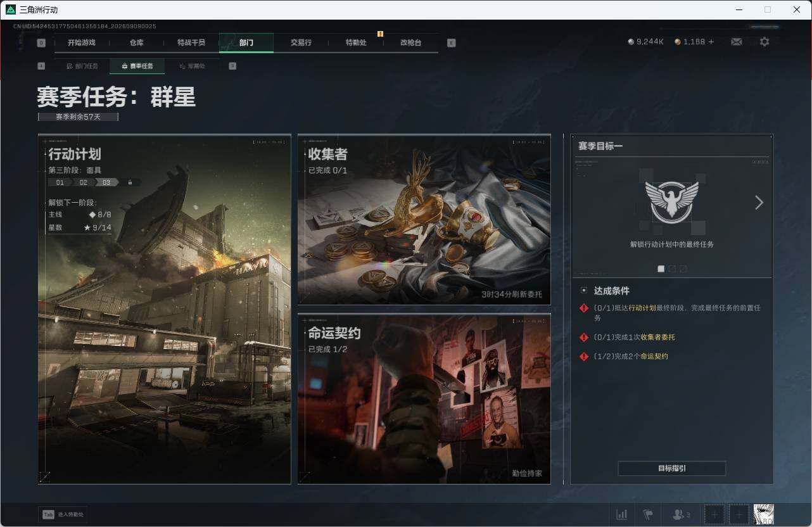Click the 3时34分刷新委托 text

[512, 295]
